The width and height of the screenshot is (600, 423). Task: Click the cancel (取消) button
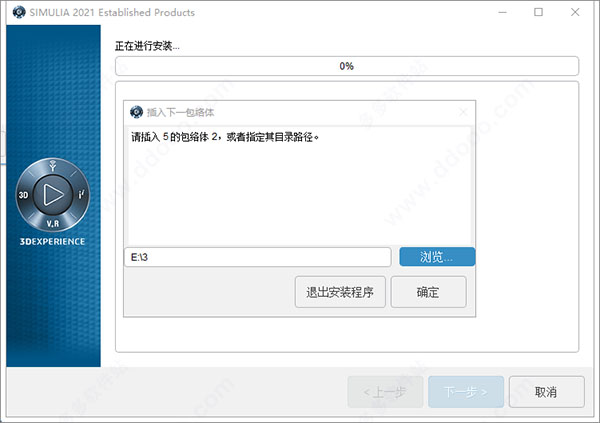[x=546, y=392]
